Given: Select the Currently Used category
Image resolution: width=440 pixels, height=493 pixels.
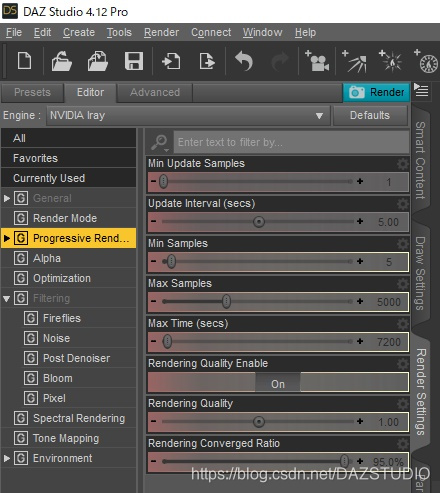Looking at the screenshot, I should 68,178.
